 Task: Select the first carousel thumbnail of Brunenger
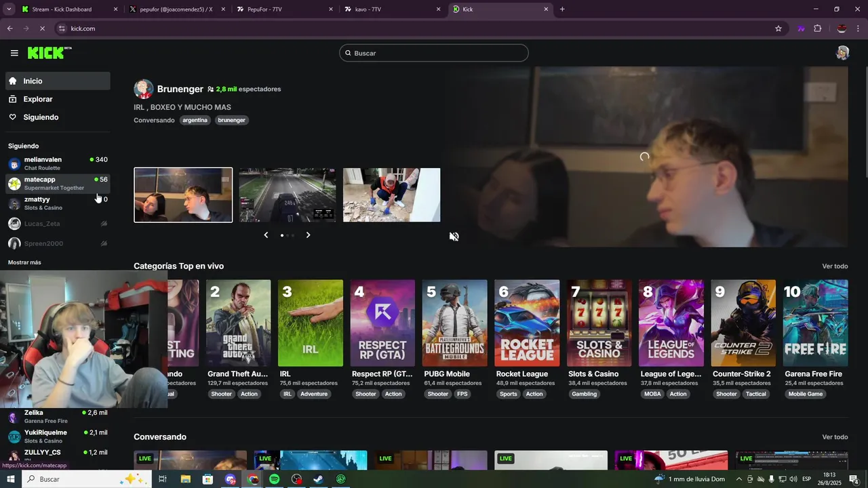click(x=183, y=195)
